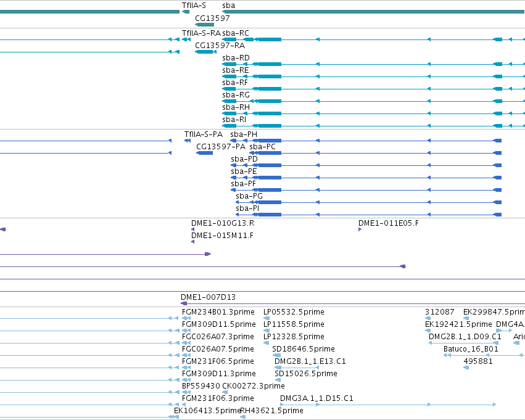Select clone end DME1-011E05.F
The image size is (525, 420).
(x=389, y=223)
